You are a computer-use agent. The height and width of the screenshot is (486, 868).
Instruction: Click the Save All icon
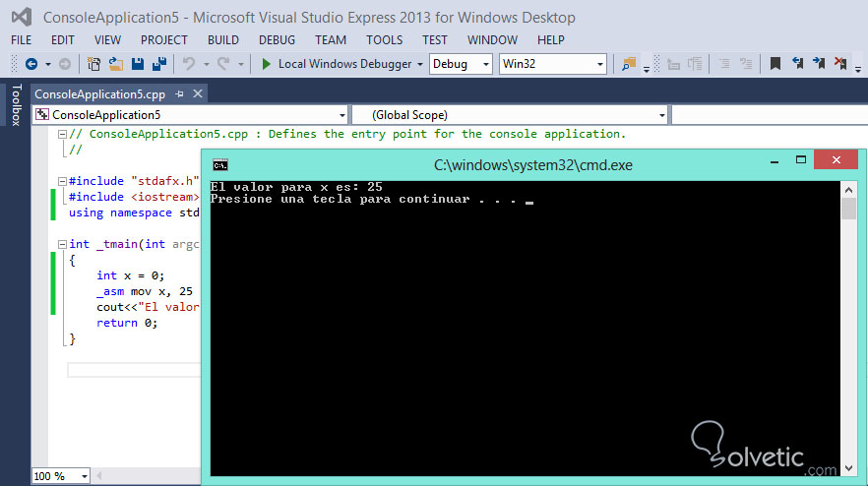(x=160, y=64)
